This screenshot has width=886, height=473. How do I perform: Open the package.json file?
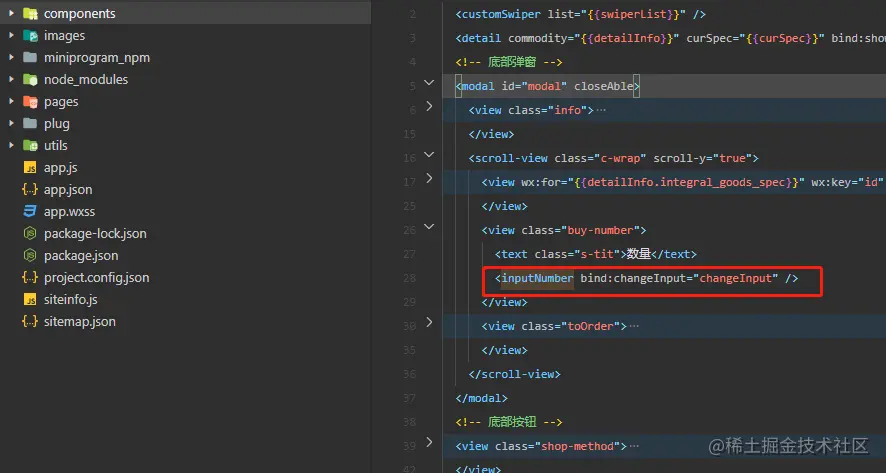[81, 255]
